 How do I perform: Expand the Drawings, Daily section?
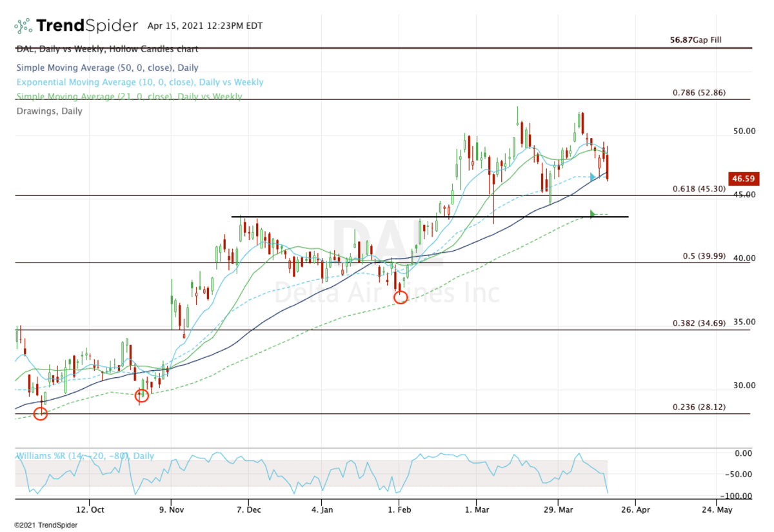click(x=49, y=111)
